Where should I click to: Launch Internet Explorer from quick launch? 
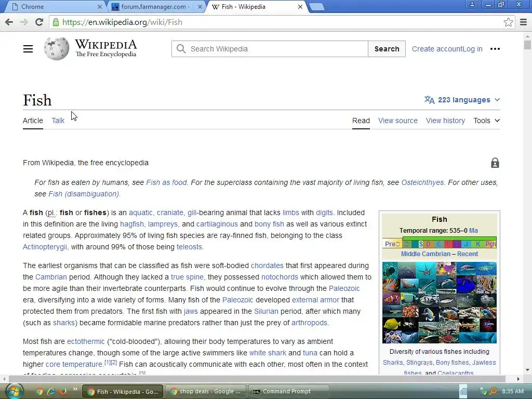tap(51, 392)
